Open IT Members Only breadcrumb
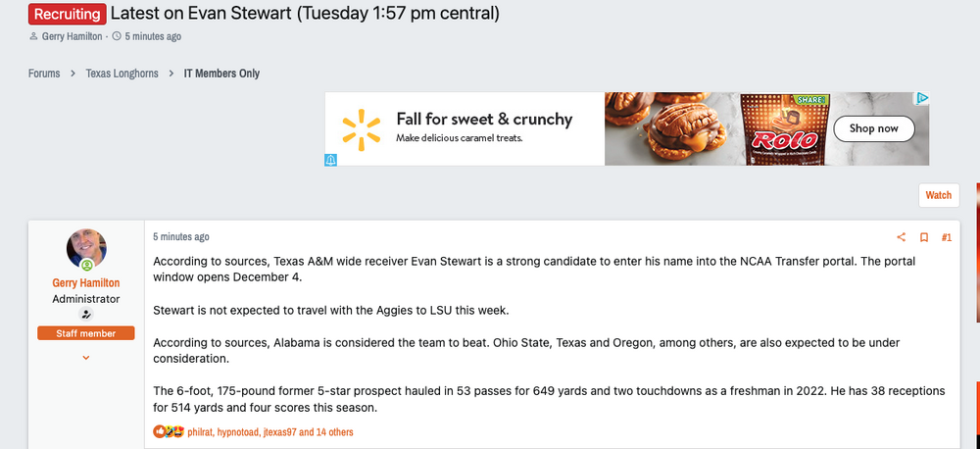This screenshot has height=449, width=980. coord(221,74)
